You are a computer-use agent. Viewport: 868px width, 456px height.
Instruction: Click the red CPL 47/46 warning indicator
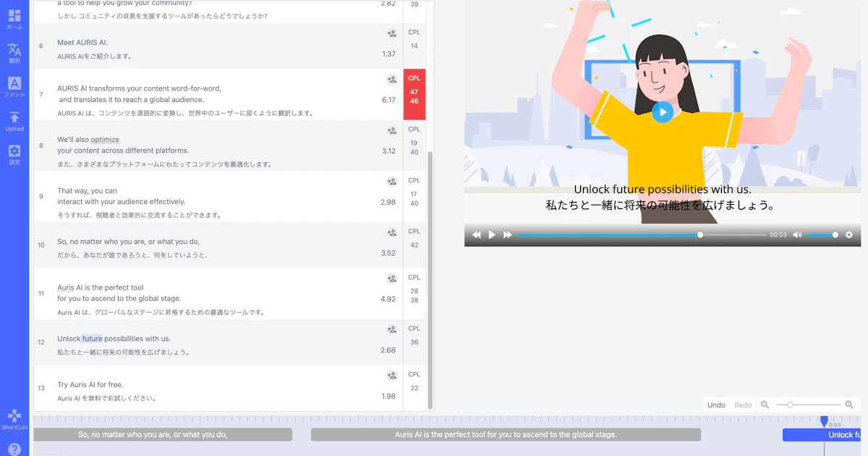click(x=414, y=93)
